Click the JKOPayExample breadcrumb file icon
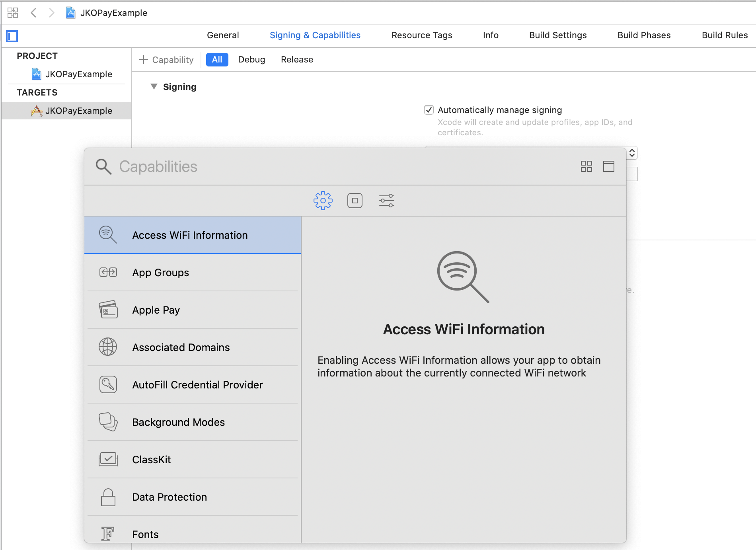 click(x=71, y=13)
